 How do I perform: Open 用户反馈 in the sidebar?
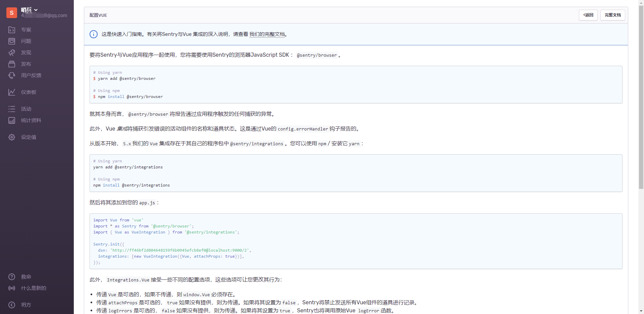pyautogui.click(x=31, y=75)
